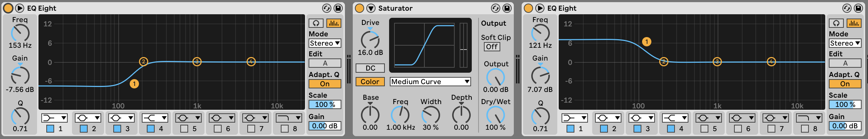Enable band 8 in first EQ Eight
Screen dimensions: 868x139
[x=285, y=129]
